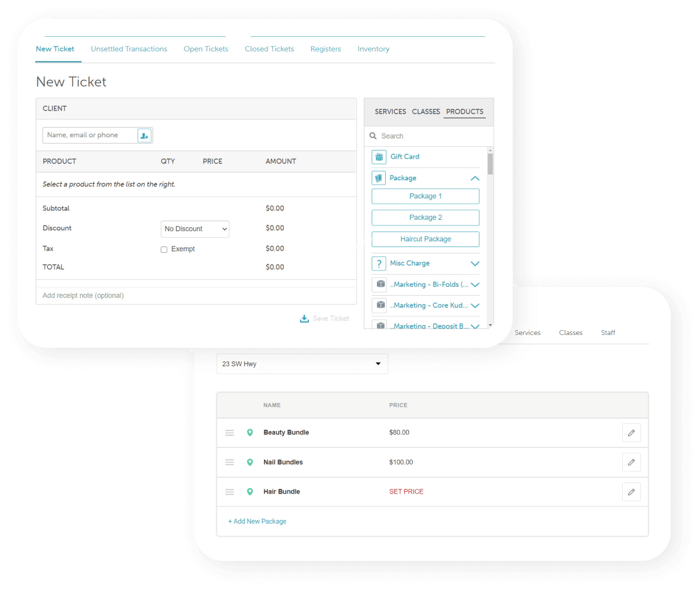Image resolution: width=700 pixels, height=589 pixels.
Task: Click the Save Ticket download icon
Action: coord(304,319)
